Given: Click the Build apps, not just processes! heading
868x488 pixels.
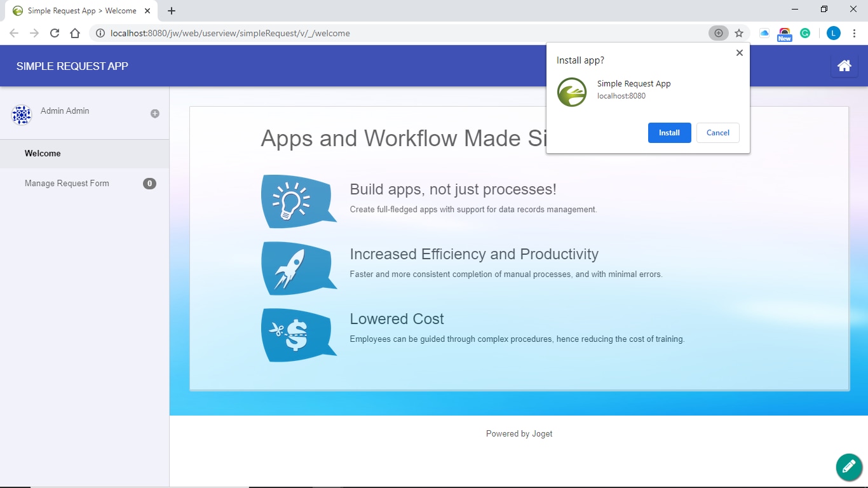Looking at the screenshot, I should (x=453, y=189).
